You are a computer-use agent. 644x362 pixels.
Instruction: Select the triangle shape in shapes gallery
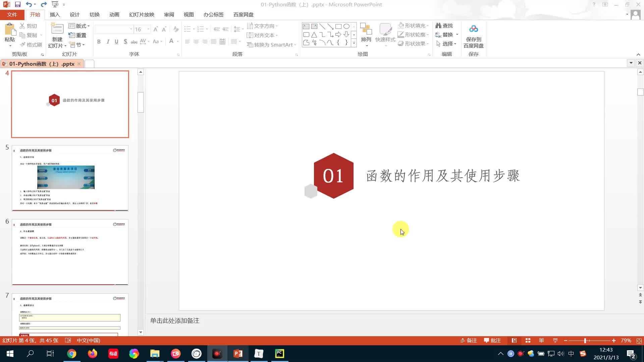coord(314,35)
